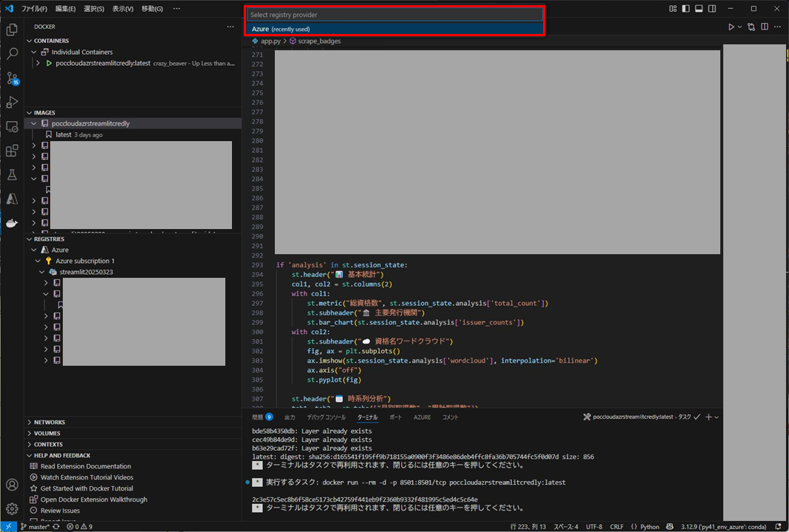Switch to ポート panel tab
Image resolution: width=789 pixels, height=532 pixels.
tap(395, 417)
